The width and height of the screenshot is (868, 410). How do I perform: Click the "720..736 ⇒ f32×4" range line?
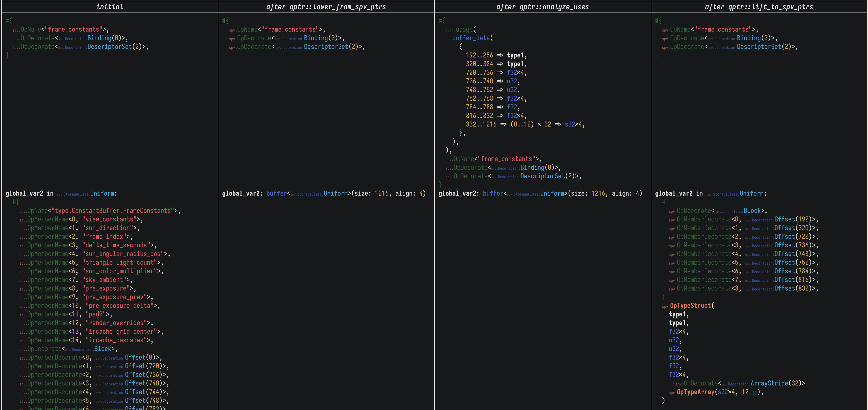(496, 73)
